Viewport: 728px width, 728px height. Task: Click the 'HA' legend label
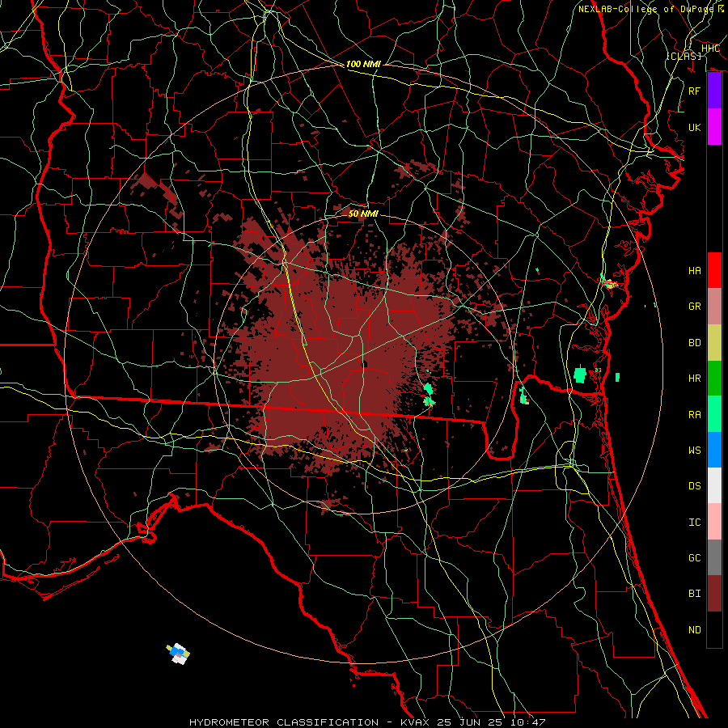[x=694, y=270]
